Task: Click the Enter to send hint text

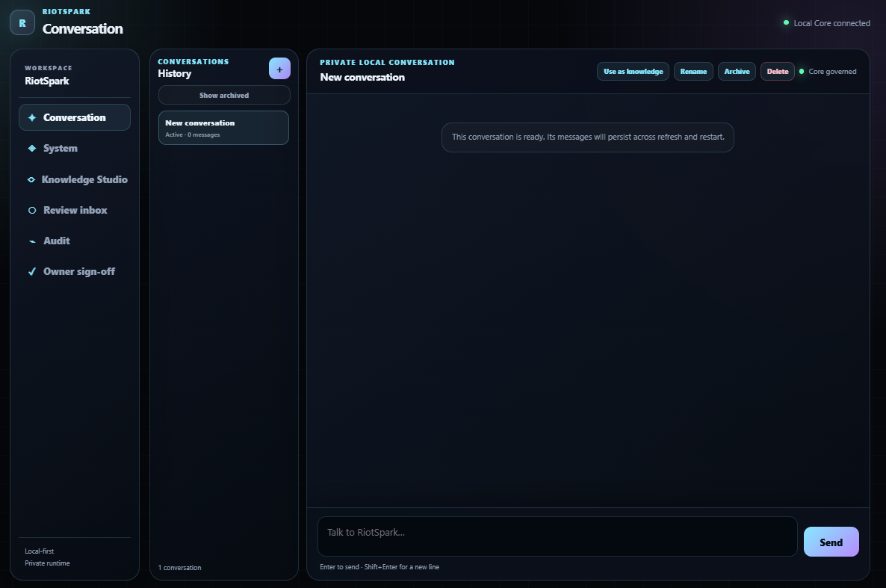Action: click(380, 566)
